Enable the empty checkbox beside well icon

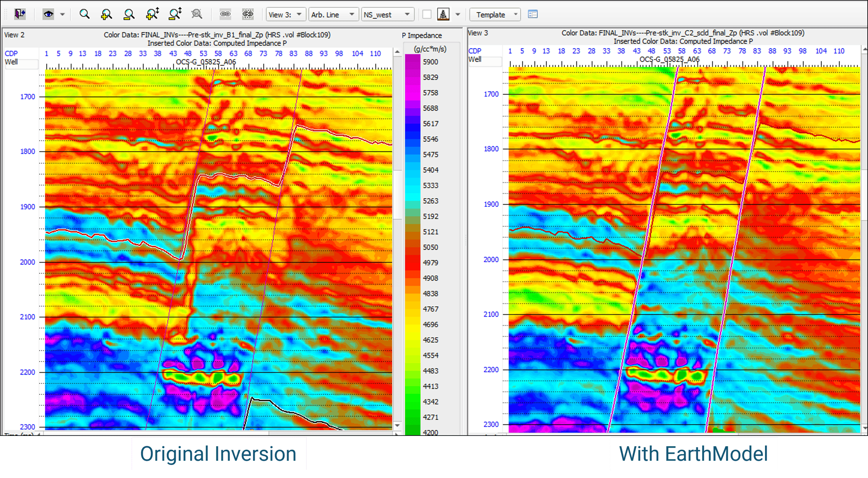[x=427, y=15]
